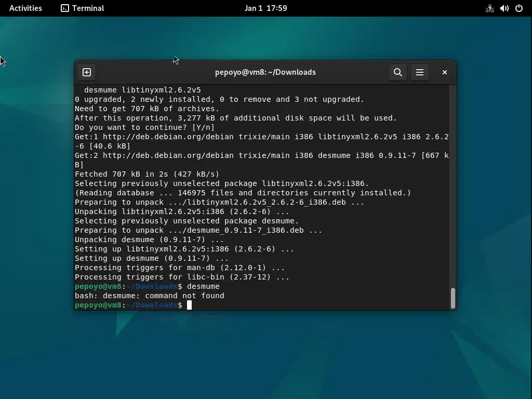532x399 pixels.
Task: Click the terminal cursor at last prompt
Action: [189, 305]
